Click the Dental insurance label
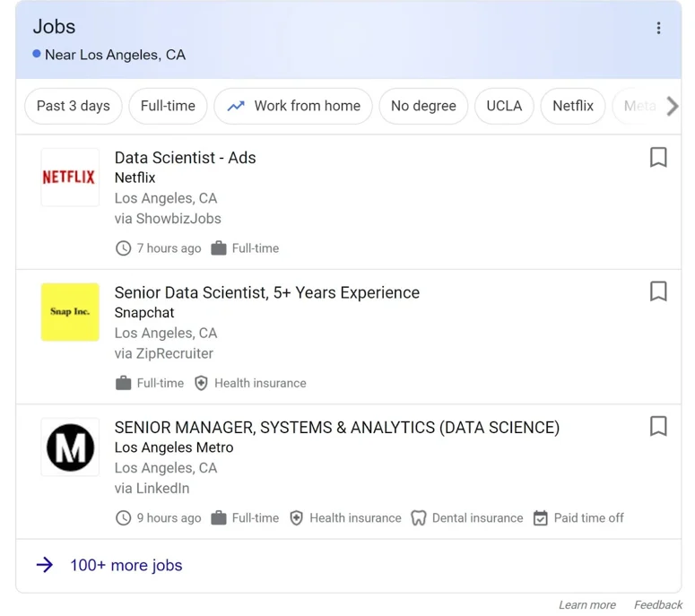The image size is (695, 616). coord(477,517)
